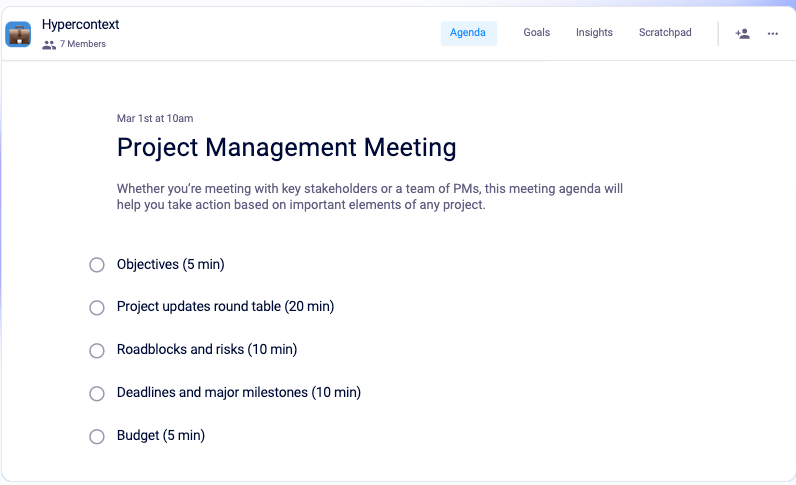Click the meeting description paragraph

370,196
